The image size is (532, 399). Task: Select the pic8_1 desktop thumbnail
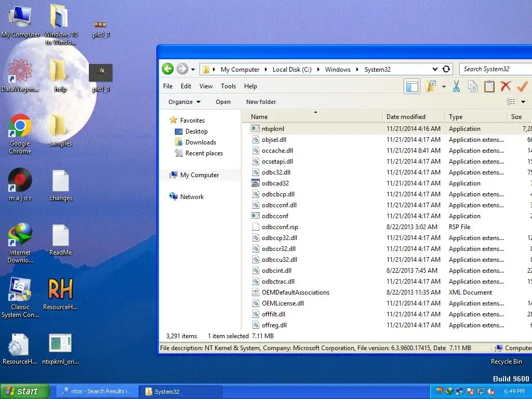tap(101, 29)
